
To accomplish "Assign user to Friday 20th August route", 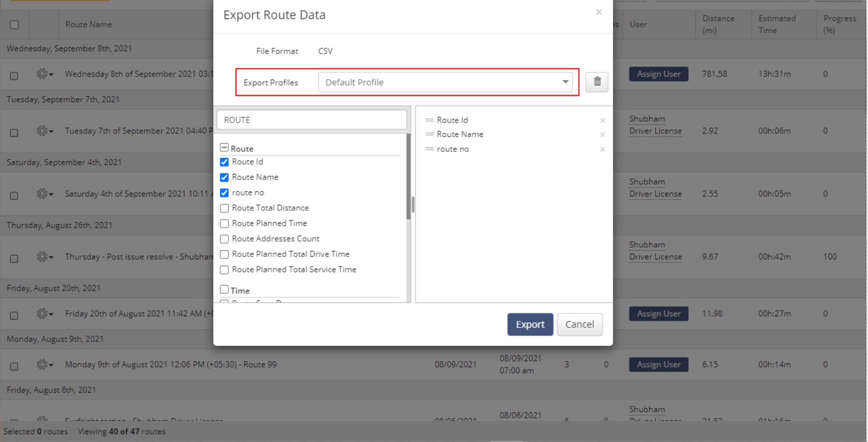I will [x=658, y=314].
